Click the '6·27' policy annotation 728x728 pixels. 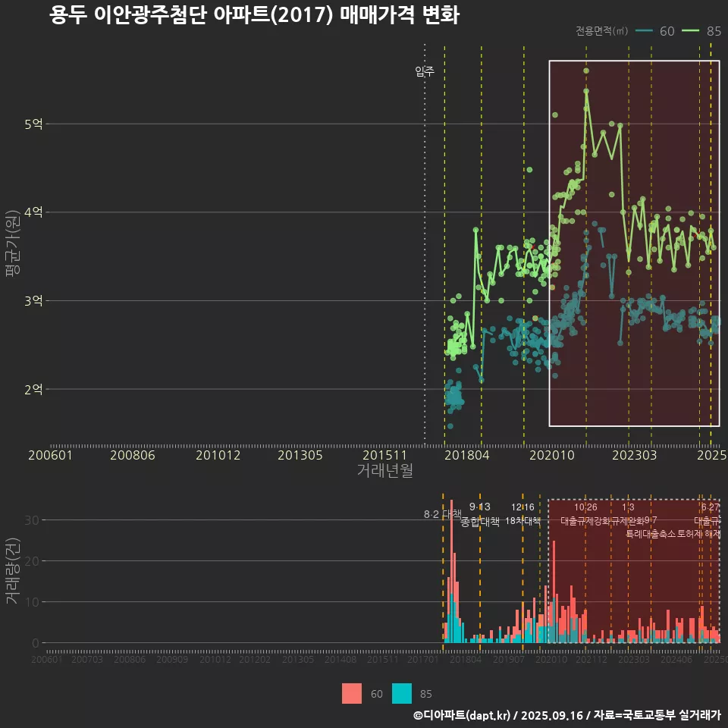point(710,507)
